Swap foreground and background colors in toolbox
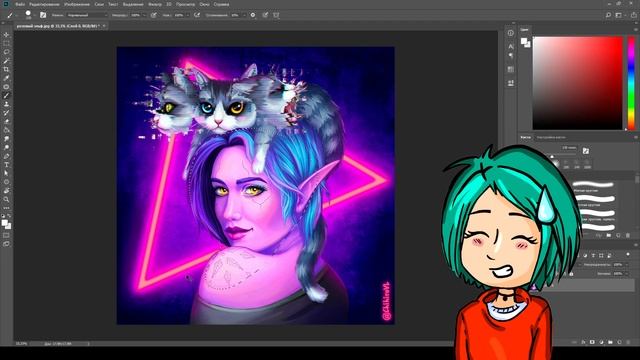This screenshot has height=360, width=640. tap(9, 216)
